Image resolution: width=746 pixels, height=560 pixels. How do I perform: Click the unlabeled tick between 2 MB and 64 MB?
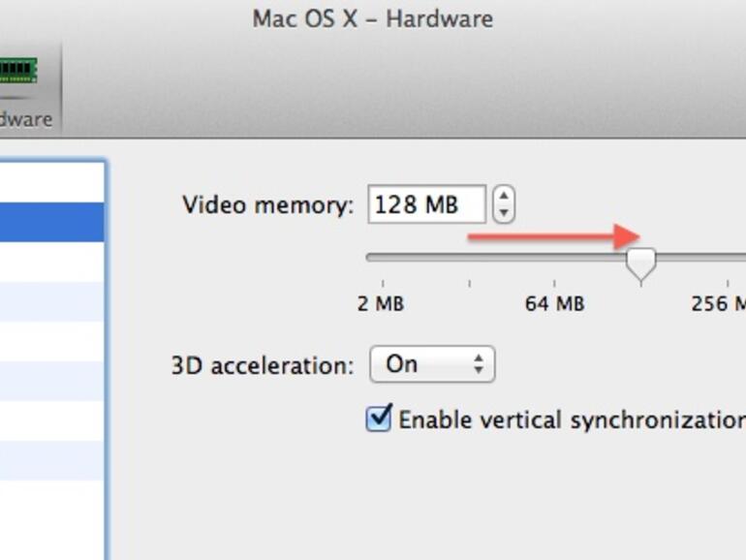point(469,258)
